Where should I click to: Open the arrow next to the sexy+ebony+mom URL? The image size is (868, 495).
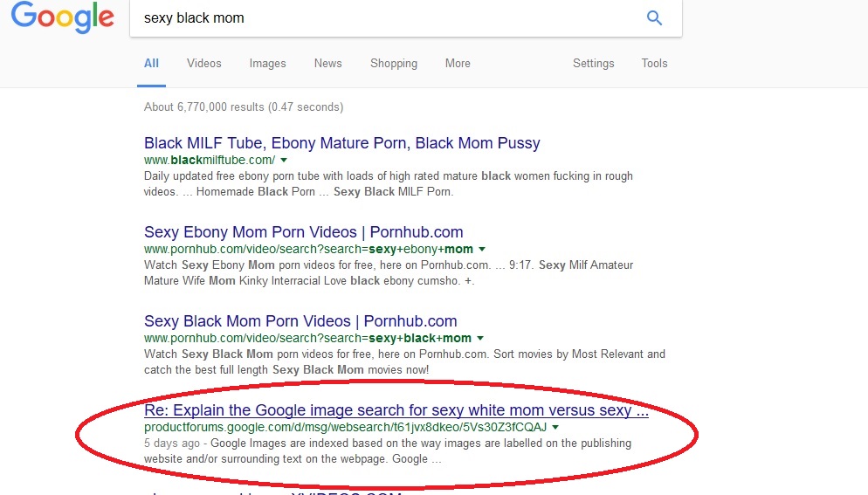[482, 249]
